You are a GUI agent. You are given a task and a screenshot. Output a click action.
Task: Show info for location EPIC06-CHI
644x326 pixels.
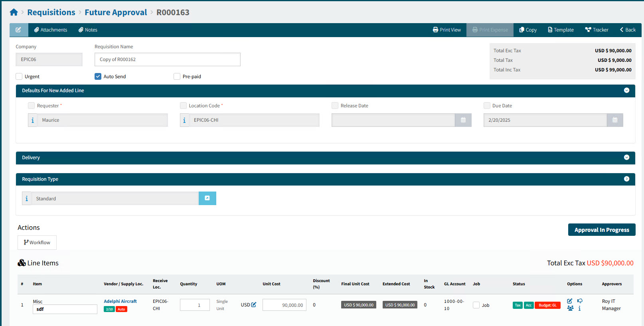(184, 120)
